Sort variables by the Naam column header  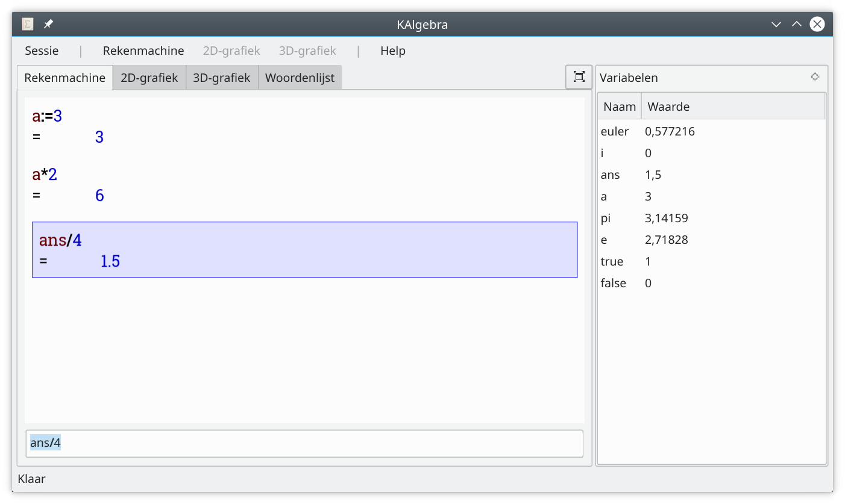(620, 107)
